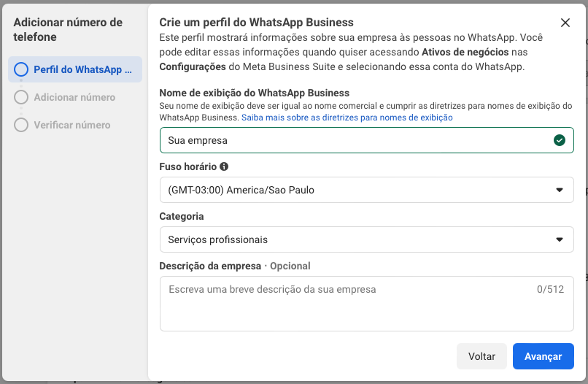
Task: Click the company description text area
Action: 366,304
